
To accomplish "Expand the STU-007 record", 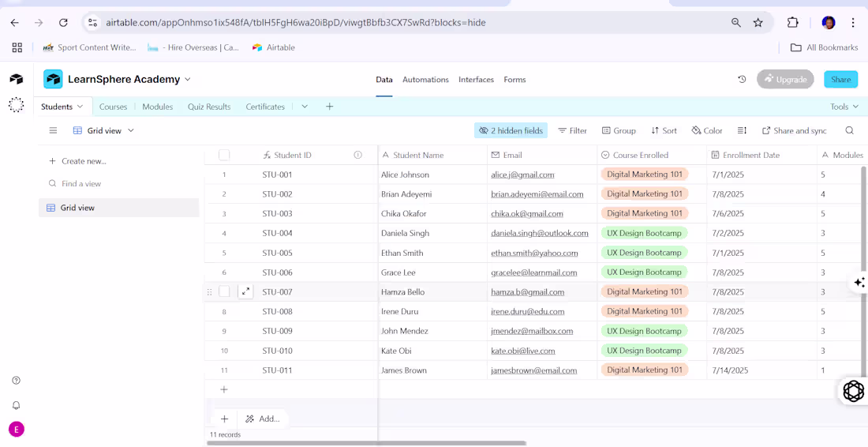I will 246,291.
